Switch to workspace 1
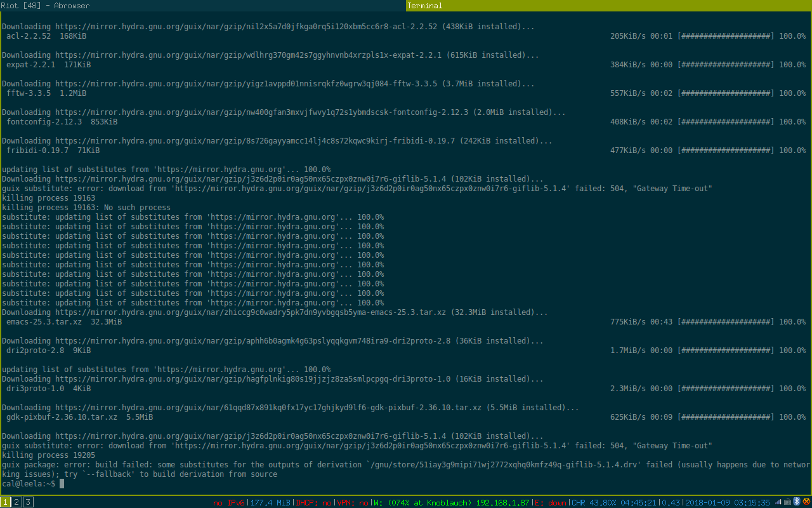 [x=5, y=502]
